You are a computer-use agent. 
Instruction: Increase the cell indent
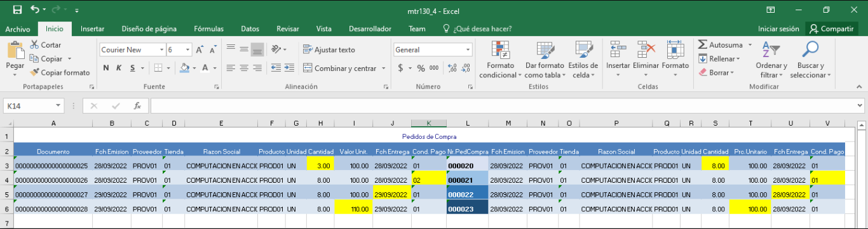[290, 68]
